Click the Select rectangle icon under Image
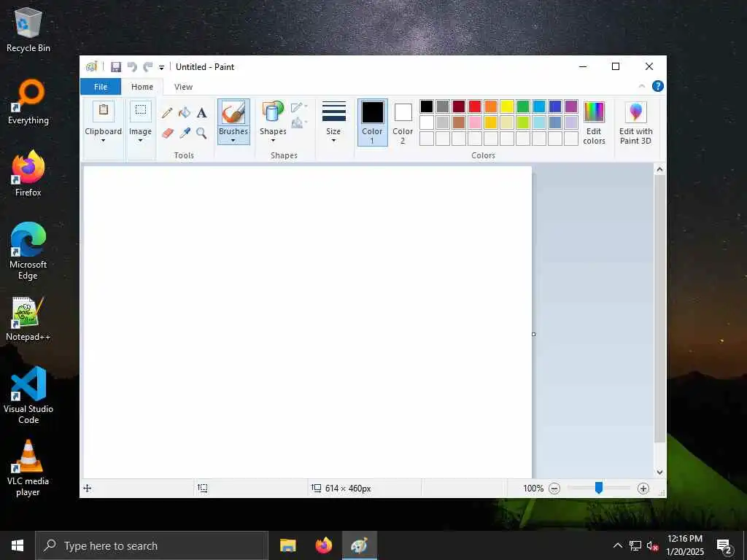Image resolution: width=747 pixels, height=560 pixels. point(141,111)
